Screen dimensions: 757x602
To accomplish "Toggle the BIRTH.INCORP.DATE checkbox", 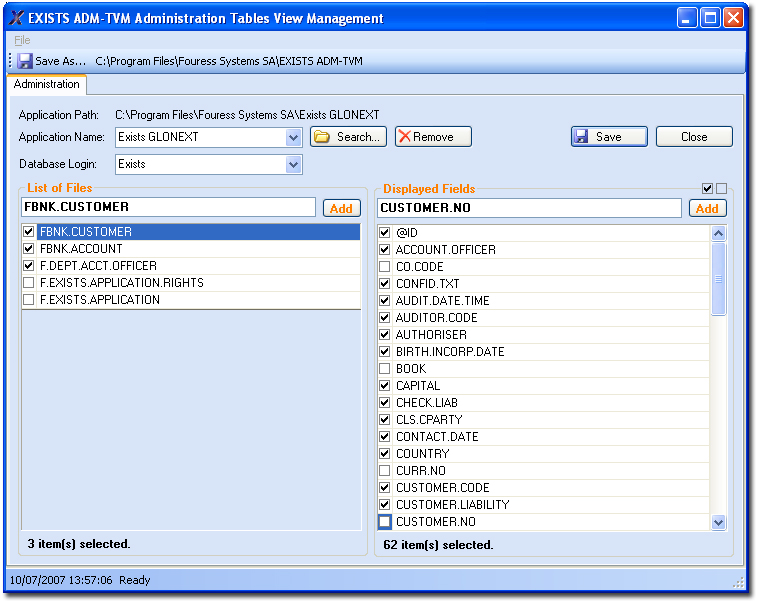I will point(385,351).
